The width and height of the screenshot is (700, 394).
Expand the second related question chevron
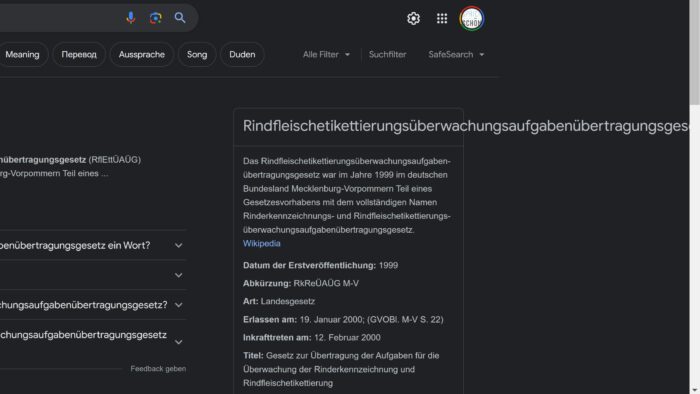pos(179,275)
